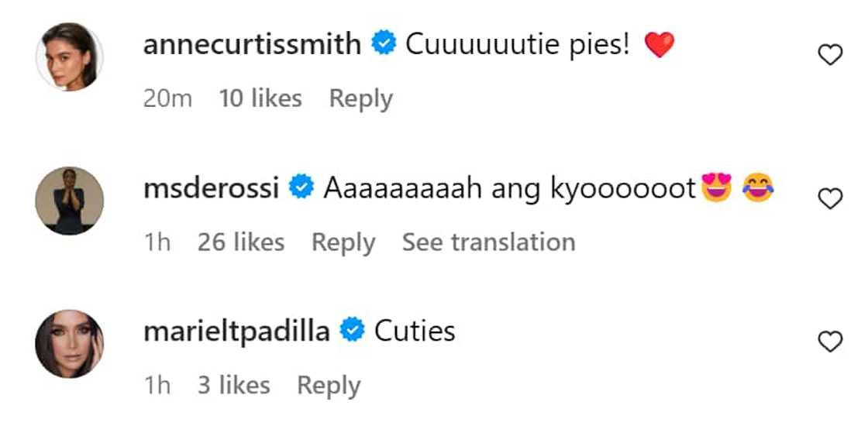Reply to msderossi's comment
The image size is (868, 426).
click(343, 242)
